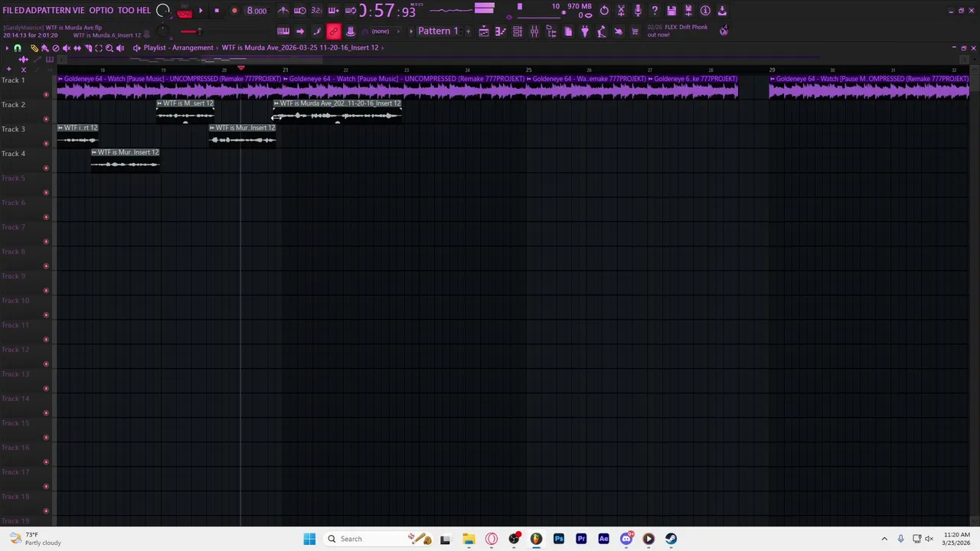
Task: Select the Slip tool in playlist
Action: pyautogui.click(x=77, y=47)
